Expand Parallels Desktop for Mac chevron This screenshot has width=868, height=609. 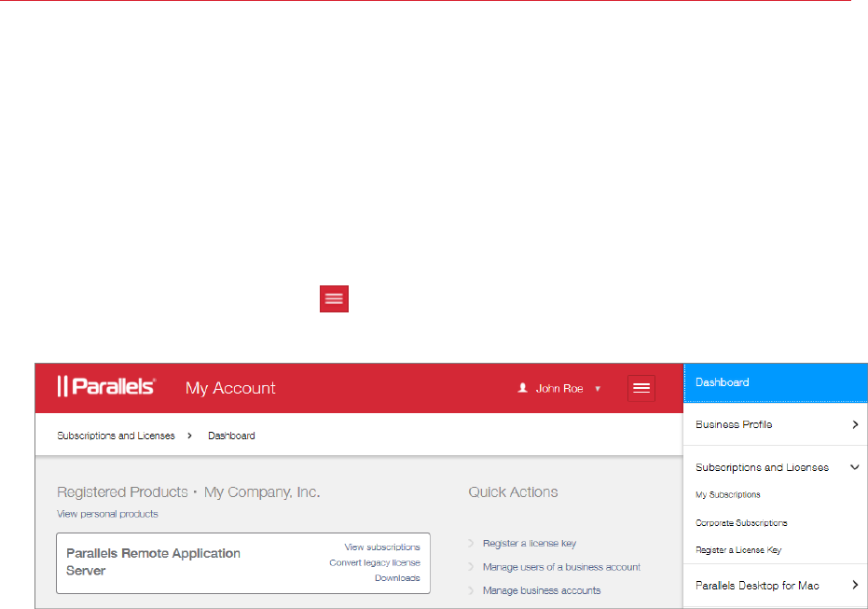(855, 585)
